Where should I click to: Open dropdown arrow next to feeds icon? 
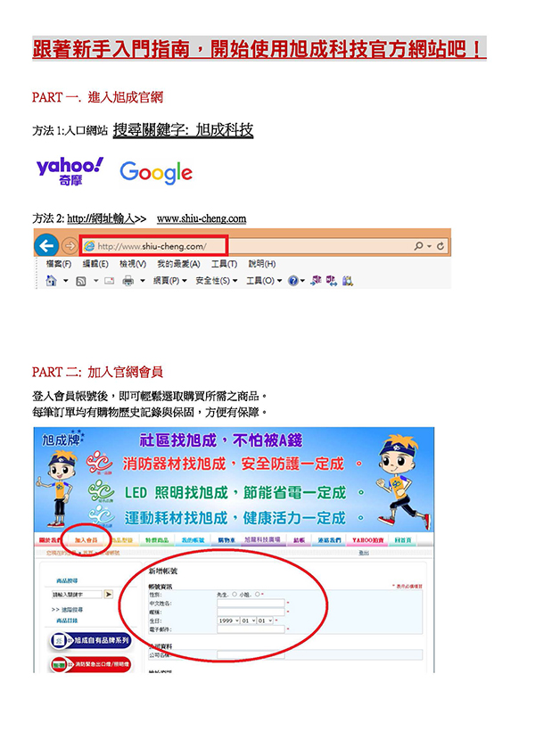pyautogui.click(x=95, y=281)
